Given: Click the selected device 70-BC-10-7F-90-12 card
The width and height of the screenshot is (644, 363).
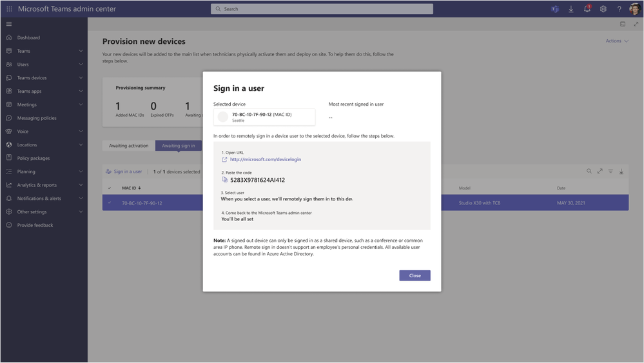Looking at the screenshot, I should (264, 117).
